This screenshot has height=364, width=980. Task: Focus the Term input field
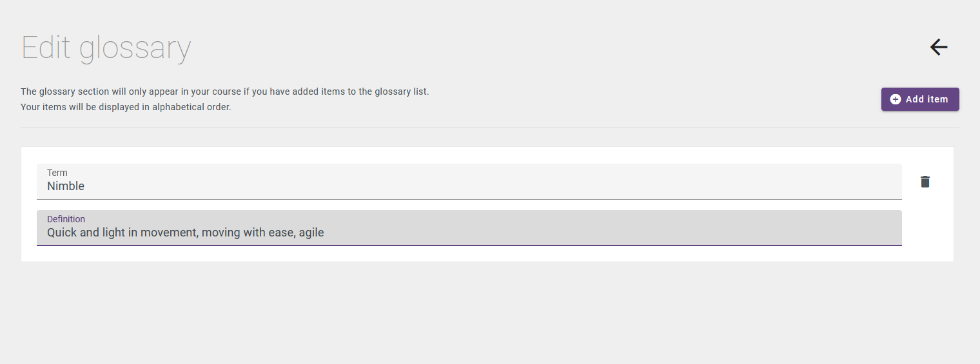click(x=469, y=182)
